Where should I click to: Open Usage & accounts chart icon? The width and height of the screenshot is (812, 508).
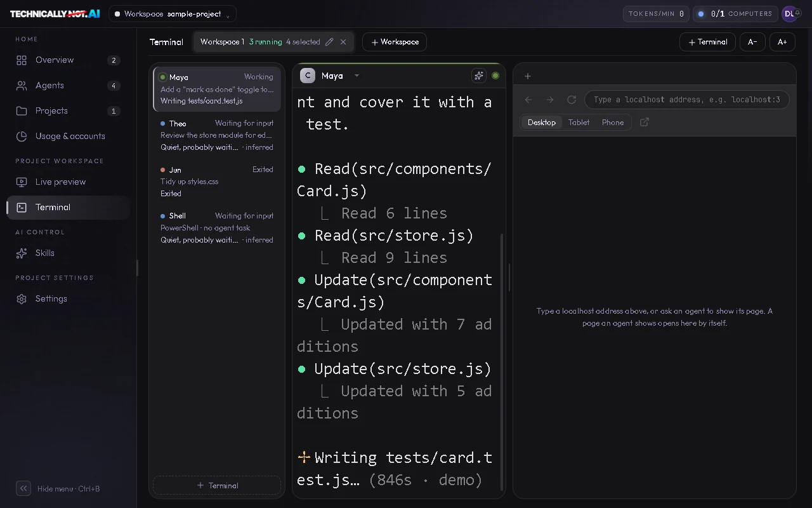coord(22,137)
